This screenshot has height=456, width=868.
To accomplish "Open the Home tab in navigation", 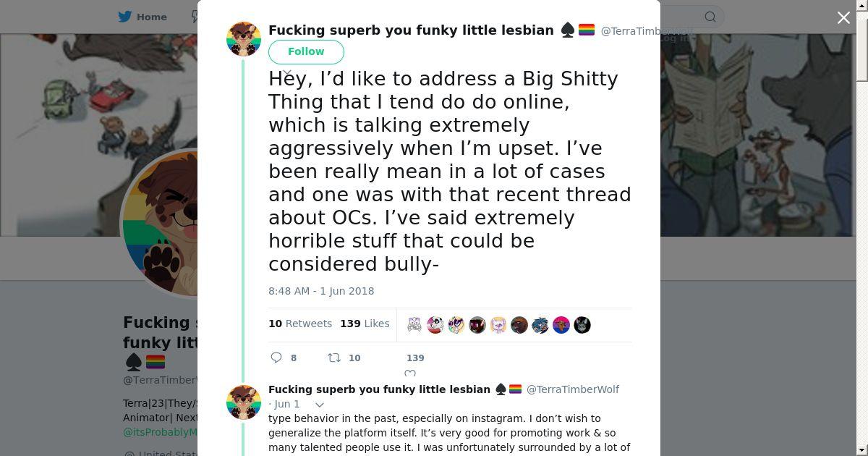I will point(142,17).
